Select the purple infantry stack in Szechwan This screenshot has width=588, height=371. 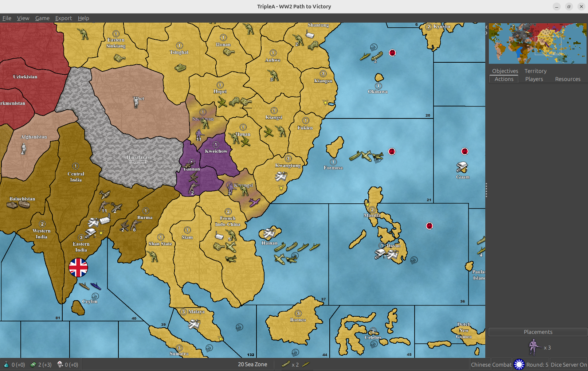point(199,134)
